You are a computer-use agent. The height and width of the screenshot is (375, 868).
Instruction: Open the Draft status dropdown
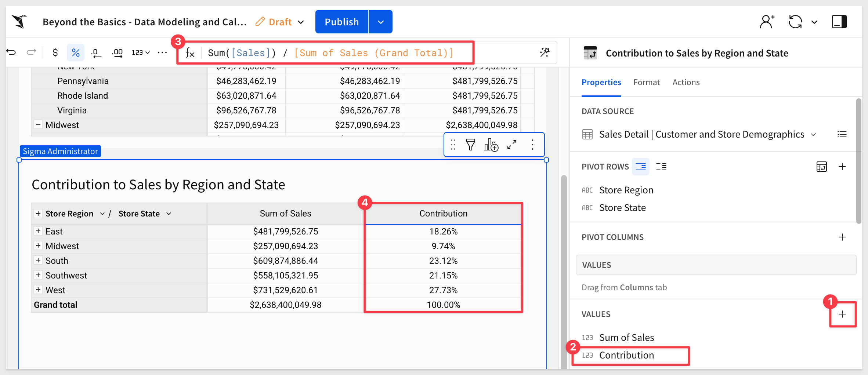[x=280, y=22]
